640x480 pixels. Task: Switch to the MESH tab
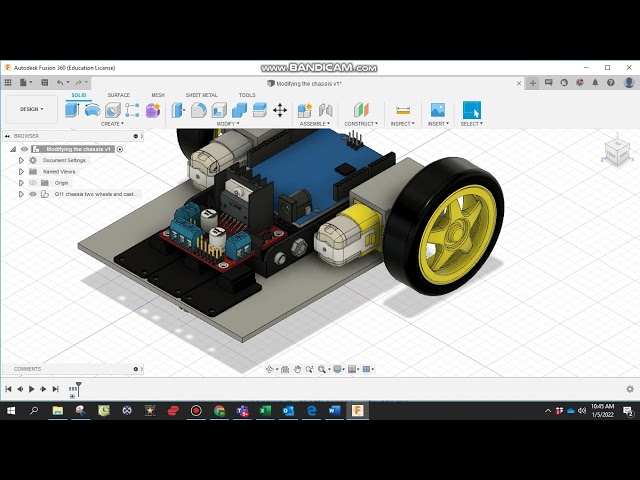point(158,95)
